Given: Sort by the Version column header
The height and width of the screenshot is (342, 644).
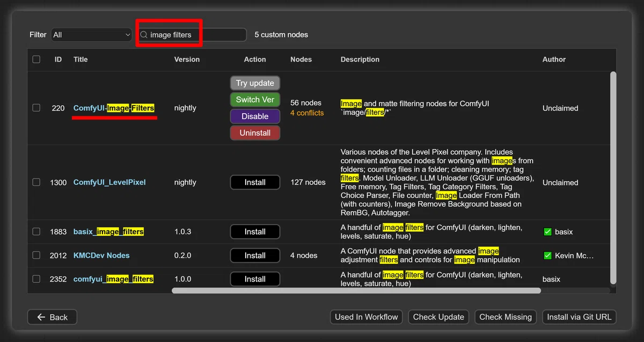Looking at the screenshot, I should coord(187,60).
